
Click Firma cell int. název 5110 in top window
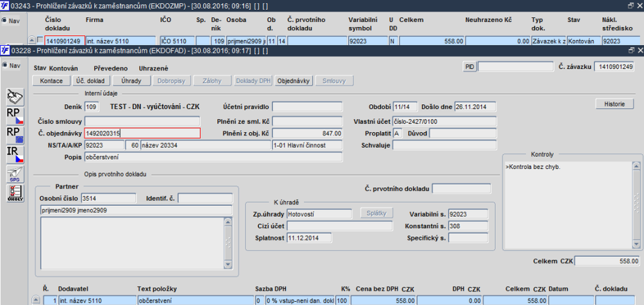point(121,41)
